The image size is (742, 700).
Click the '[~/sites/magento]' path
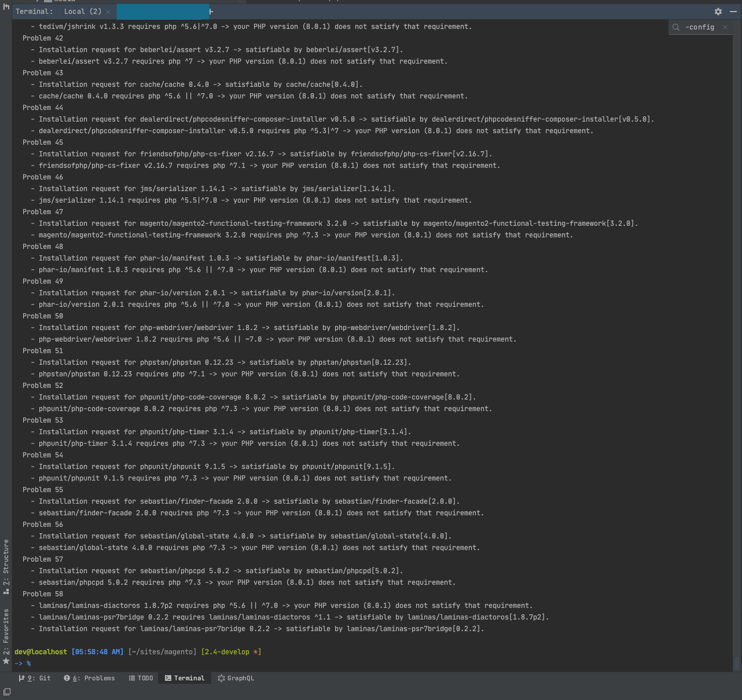coord(163,652)
